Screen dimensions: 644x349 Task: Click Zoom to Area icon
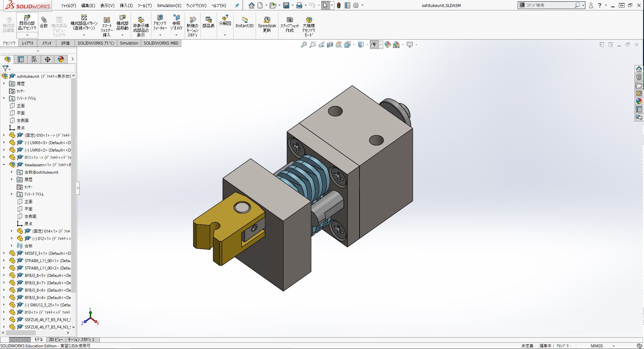click(x=312, y=45)
